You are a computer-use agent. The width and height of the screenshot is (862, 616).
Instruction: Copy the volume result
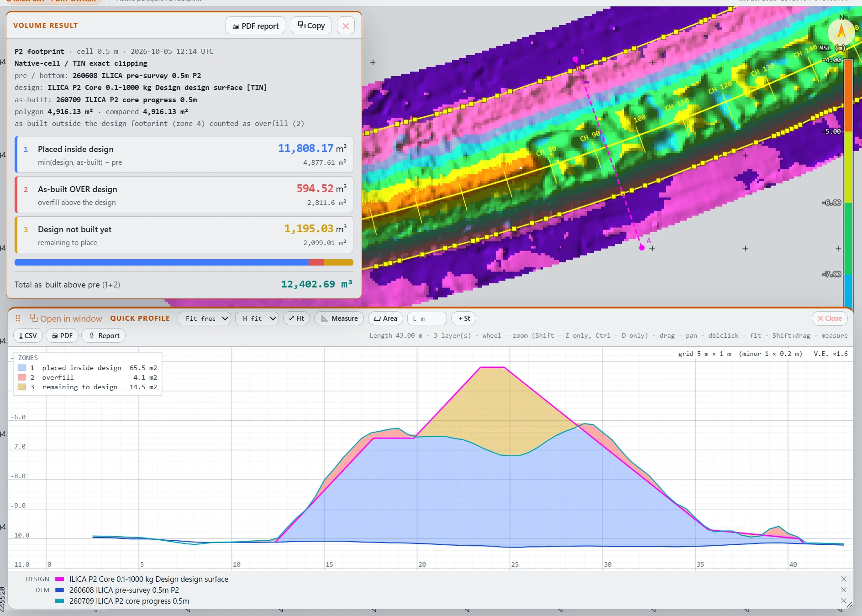coord(311,26)
